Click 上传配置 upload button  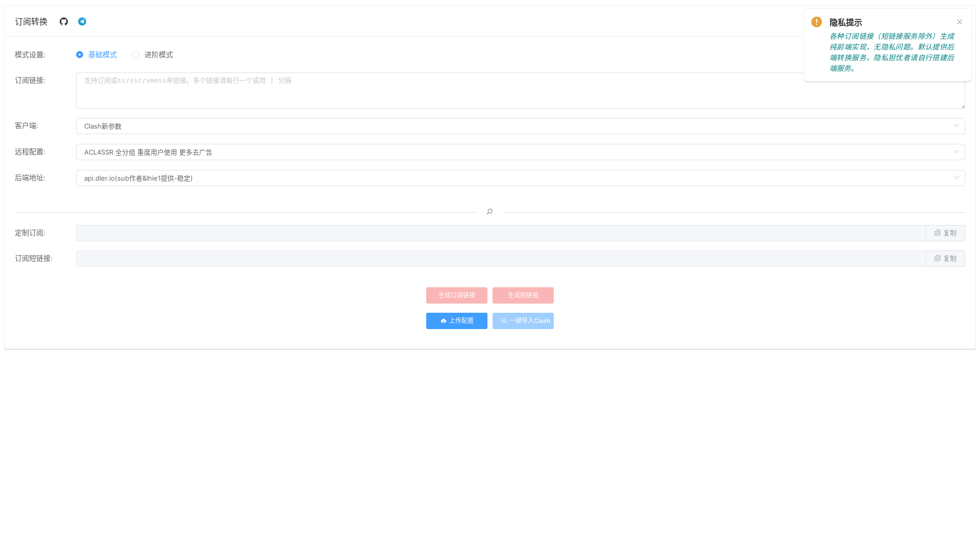pos(457,321)
